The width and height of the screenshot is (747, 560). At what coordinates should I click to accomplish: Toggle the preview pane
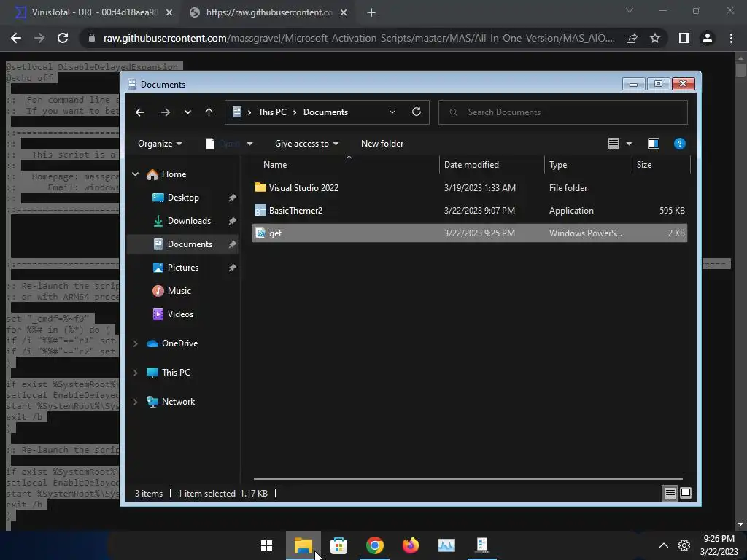click(654, 144)
